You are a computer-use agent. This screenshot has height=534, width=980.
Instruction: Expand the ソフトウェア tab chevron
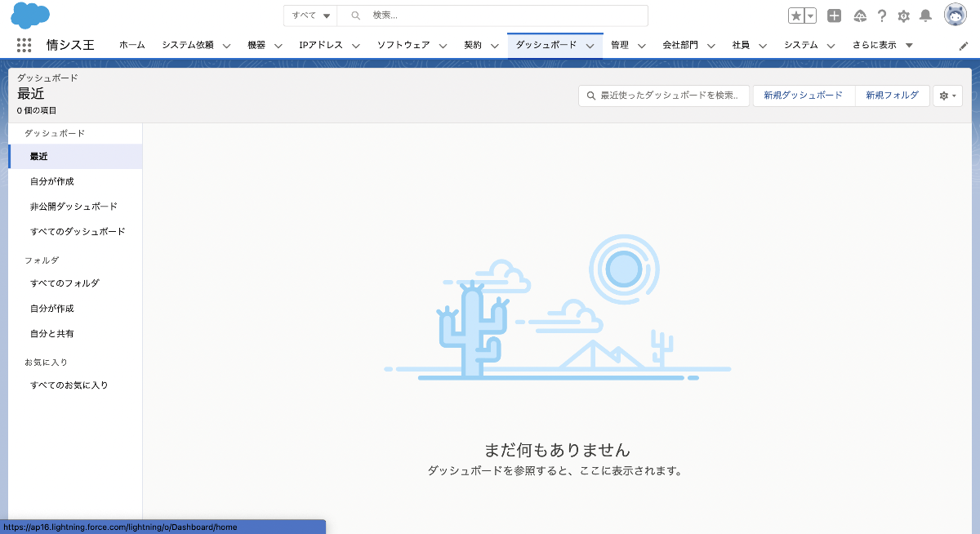click(443, 46)
